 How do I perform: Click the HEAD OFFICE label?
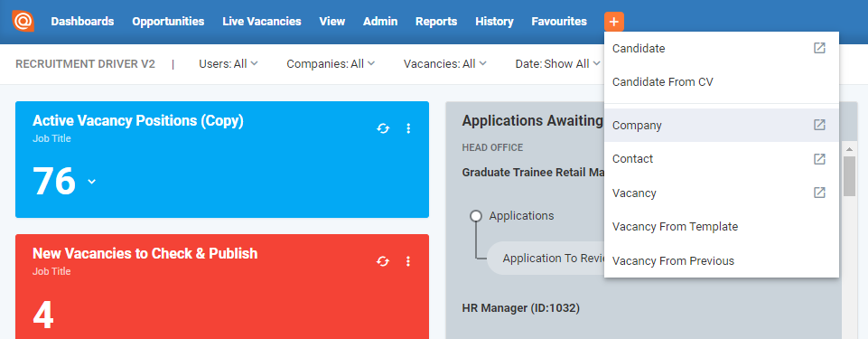[492, 148]
